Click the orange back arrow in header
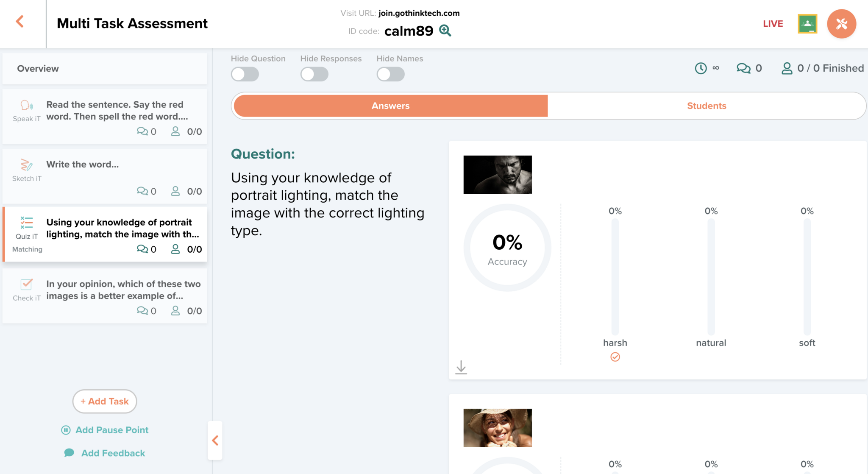 19,22
